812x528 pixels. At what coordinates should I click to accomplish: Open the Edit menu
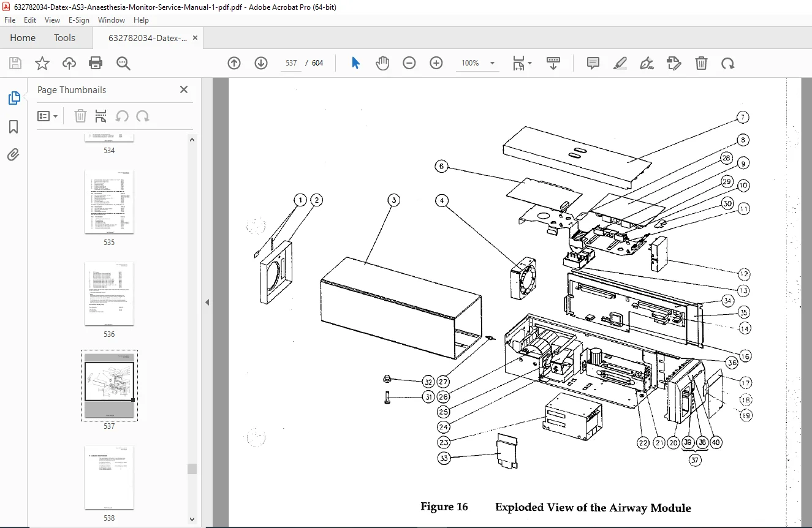[x=30, y=20]
